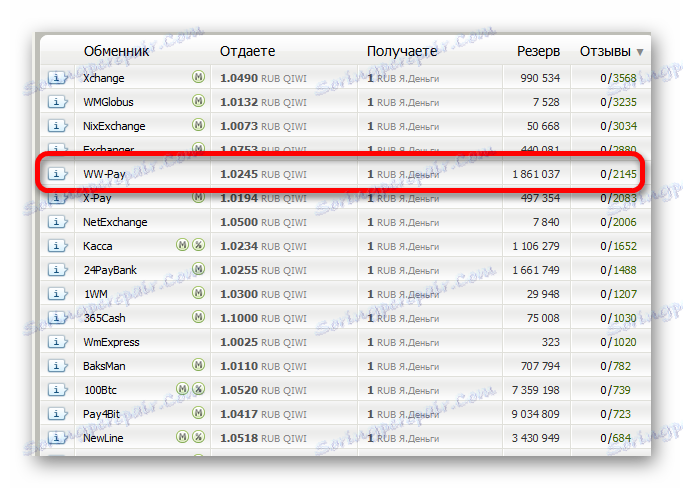Open the NixExchange exchanger link
This screenshot has width=683, height=488.
(114, 126)
